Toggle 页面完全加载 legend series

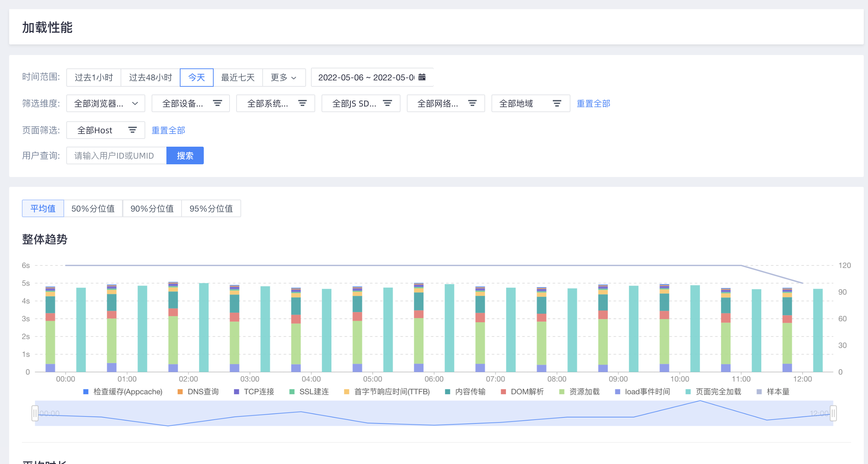(714, 392)
